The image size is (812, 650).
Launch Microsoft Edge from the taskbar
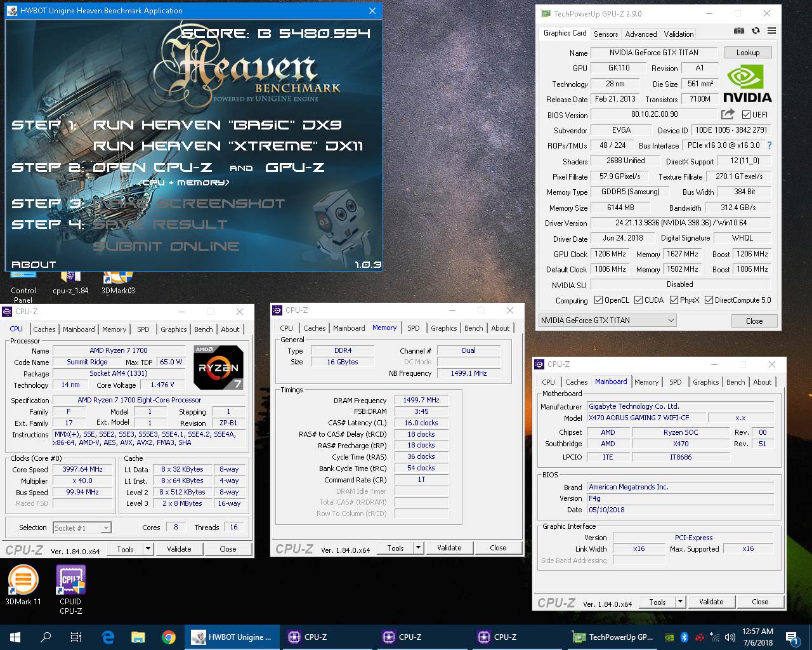point(107,637)
